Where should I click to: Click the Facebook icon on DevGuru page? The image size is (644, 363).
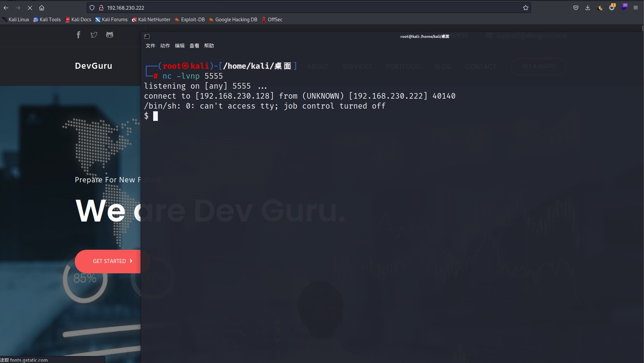coord(78,35)
